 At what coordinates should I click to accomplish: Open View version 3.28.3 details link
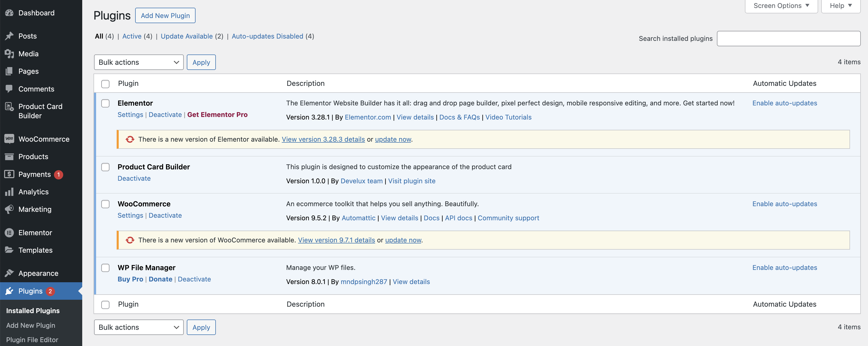click(323, 139)
